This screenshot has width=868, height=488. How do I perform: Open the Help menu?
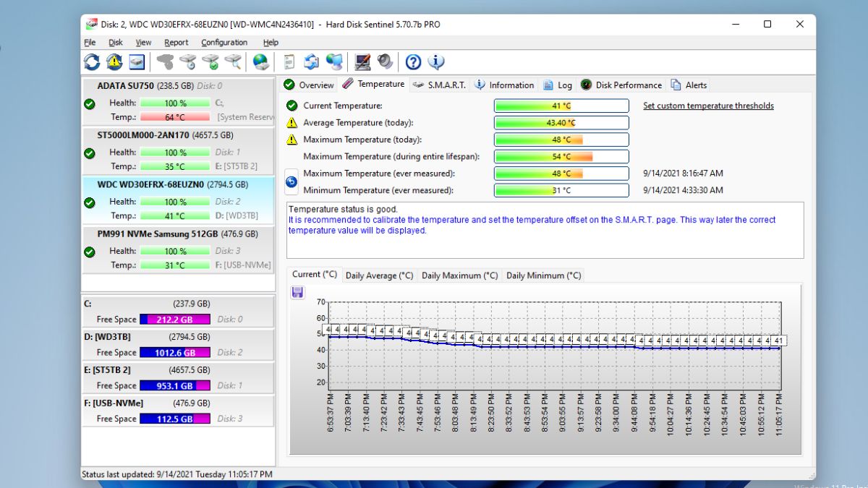pos(271,43)
